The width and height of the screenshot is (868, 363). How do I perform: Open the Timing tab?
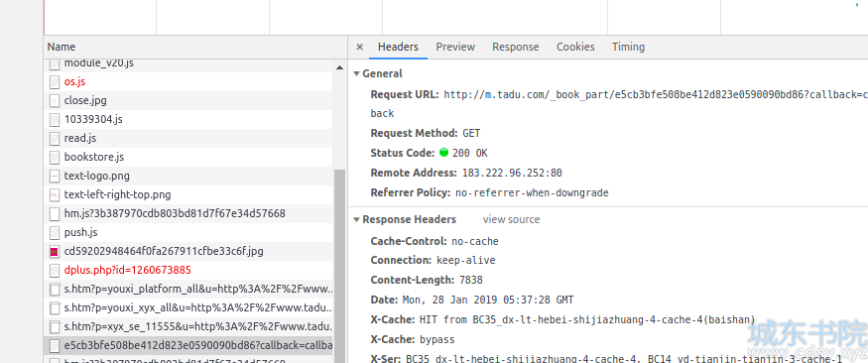tap(628, 47)
